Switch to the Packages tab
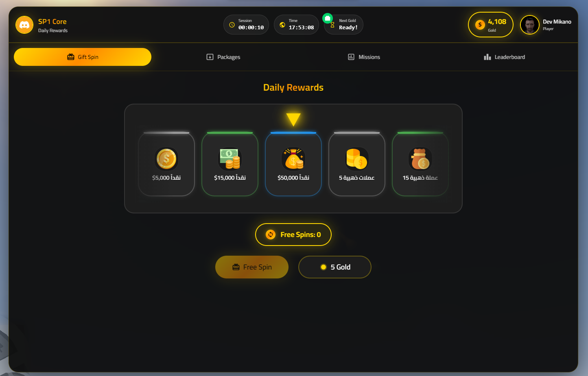Viewport: 588px width, 376px height. click(x=223, y=57)
